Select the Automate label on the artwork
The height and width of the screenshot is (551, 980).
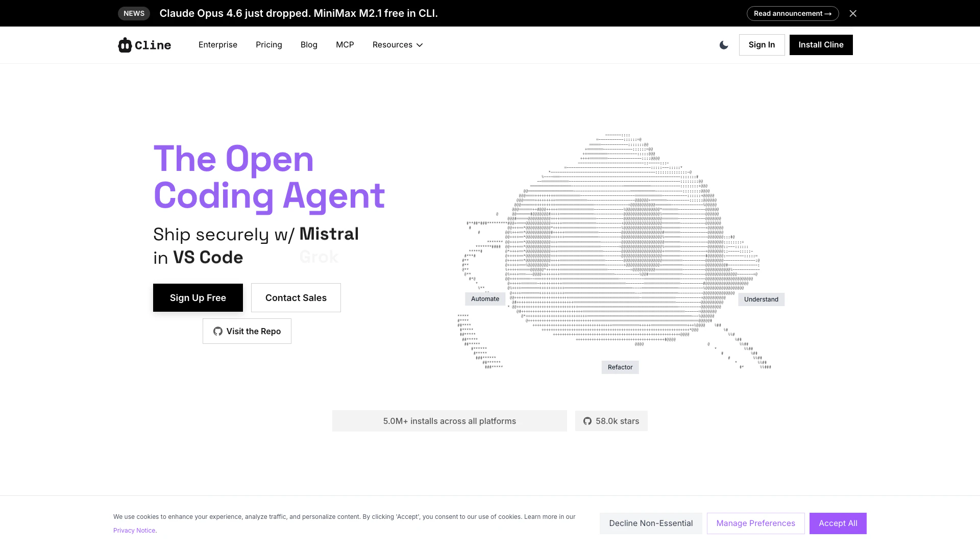pos(485,299)
